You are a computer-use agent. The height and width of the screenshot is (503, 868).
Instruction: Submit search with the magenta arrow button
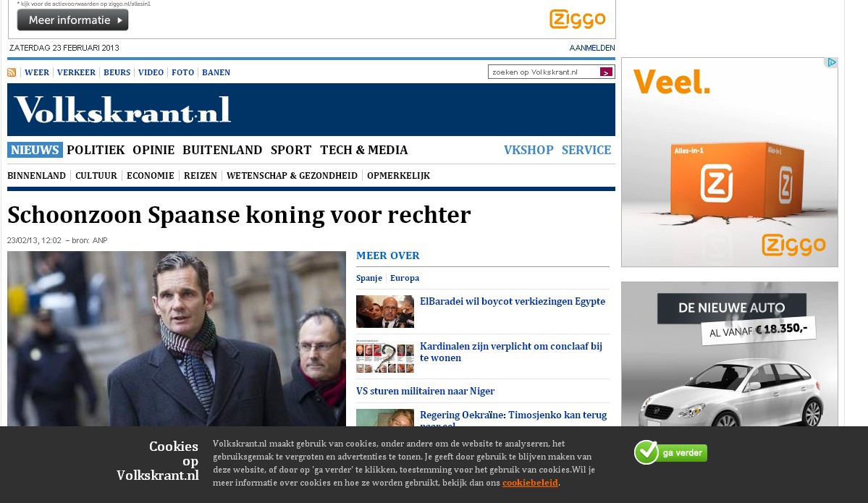point(606,72)
